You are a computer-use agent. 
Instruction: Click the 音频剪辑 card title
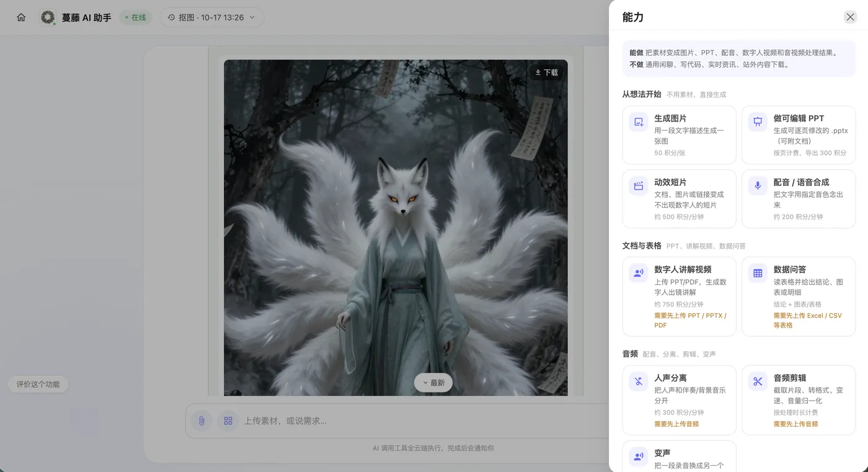pos(790,378)
